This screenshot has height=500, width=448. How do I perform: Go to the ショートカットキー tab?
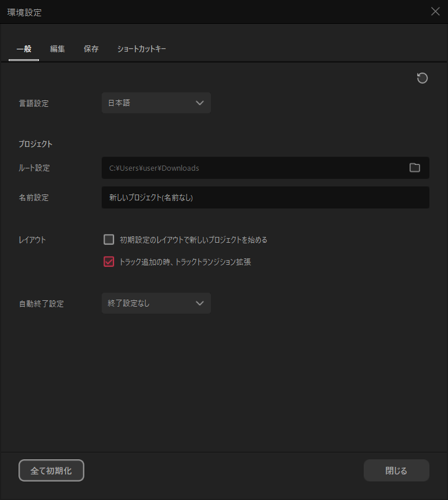click(142, 49)
